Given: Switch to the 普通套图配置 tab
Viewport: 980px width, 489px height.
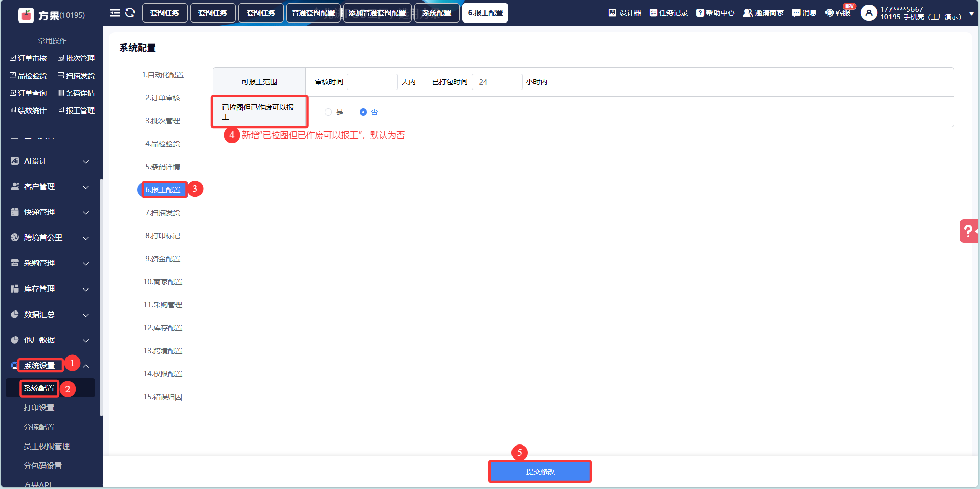Looking at the screenshot, I should pyautogui.click(x=313, y=13).
